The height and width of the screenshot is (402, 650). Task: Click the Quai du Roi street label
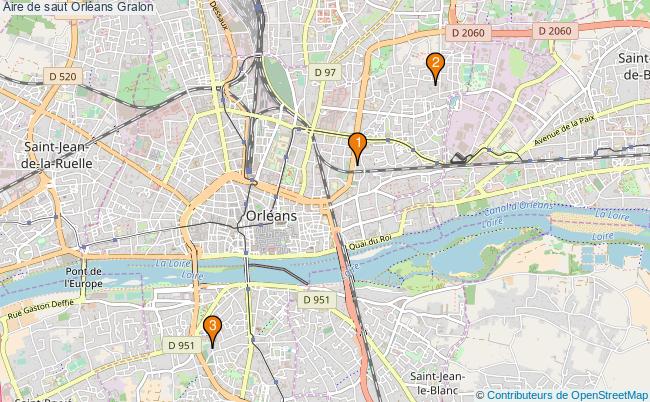[370, 243]
